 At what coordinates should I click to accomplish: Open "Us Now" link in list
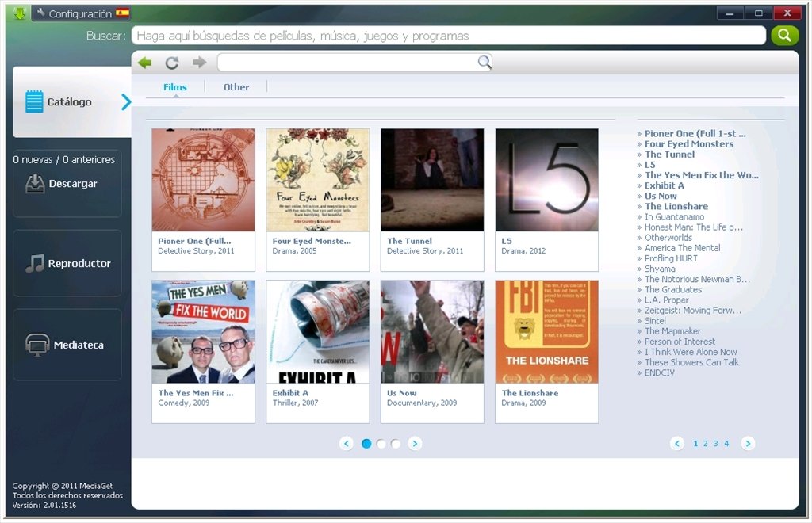click(x=661, y=196)
